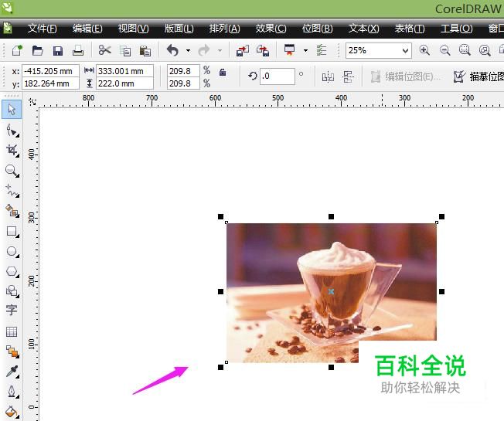Open the 编辑(E) menu

click(87, 29)
